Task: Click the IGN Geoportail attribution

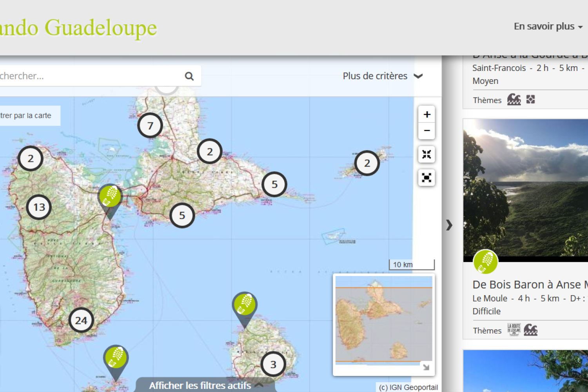Action: click(x=408, y=387)
